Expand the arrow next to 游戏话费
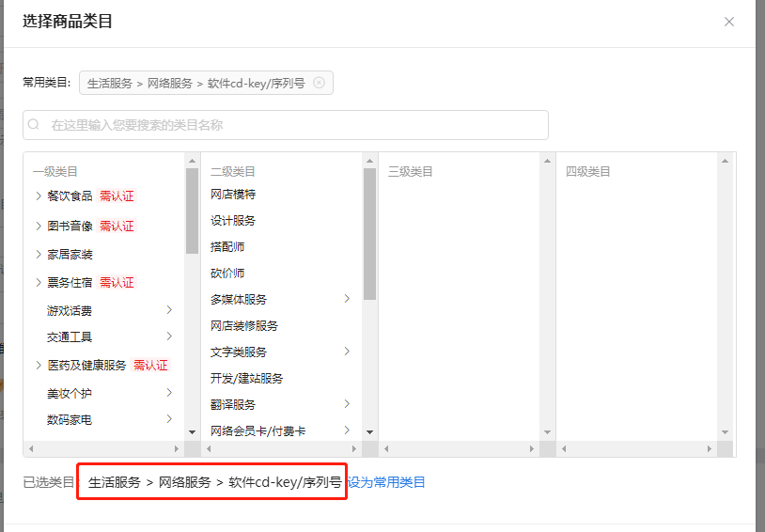 [x=169, y=309]
